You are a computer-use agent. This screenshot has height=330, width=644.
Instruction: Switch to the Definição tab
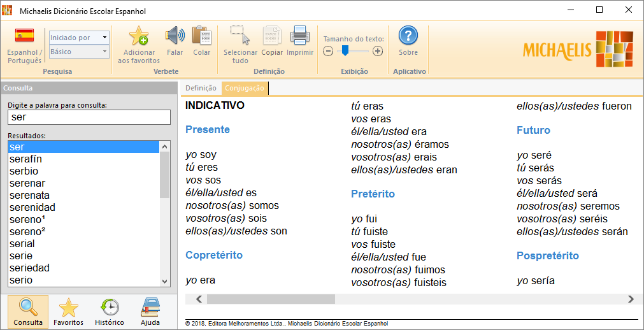201,88
